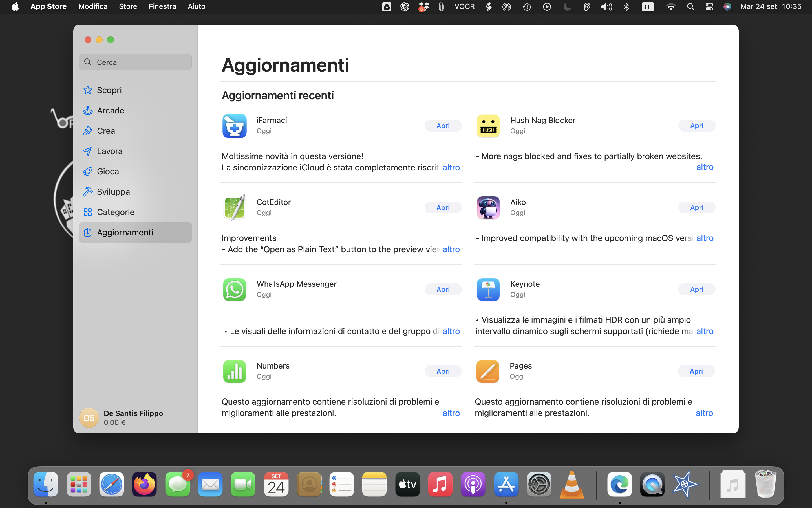The width and height of the screenshot is (812, 508).
Task: Expand Aiko notes with altro
Action: click(x=705, y=238)
